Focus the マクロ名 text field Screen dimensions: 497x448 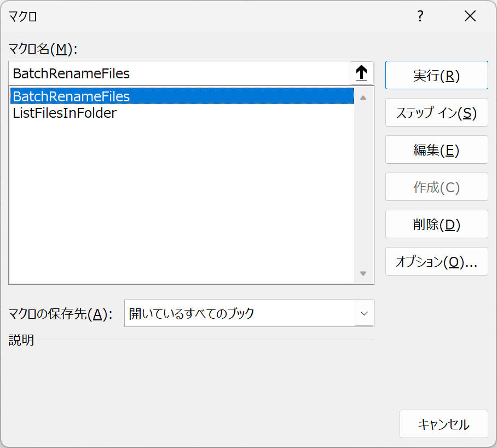pyautogui.click(x=180, y=73)
